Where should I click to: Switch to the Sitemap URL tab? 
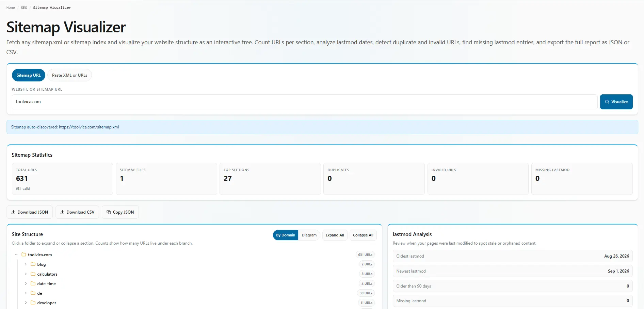click(29, 75)
